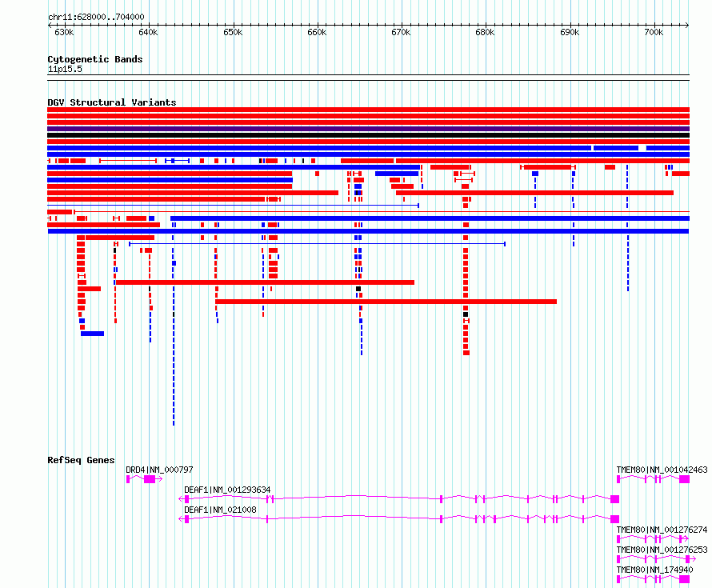Image resolution: width=712 pixels, height=588 pixels.
Task: Click the TMEM80|NM_001042463 gene's last large exon
Action: click(684, 479)
